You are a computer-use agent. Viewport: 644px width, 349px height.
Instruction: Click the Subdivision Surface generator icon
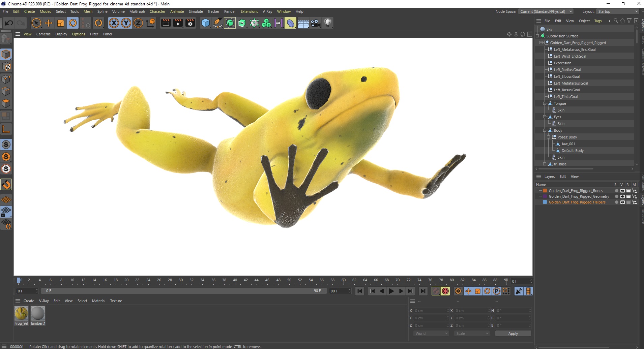point(230,23)
